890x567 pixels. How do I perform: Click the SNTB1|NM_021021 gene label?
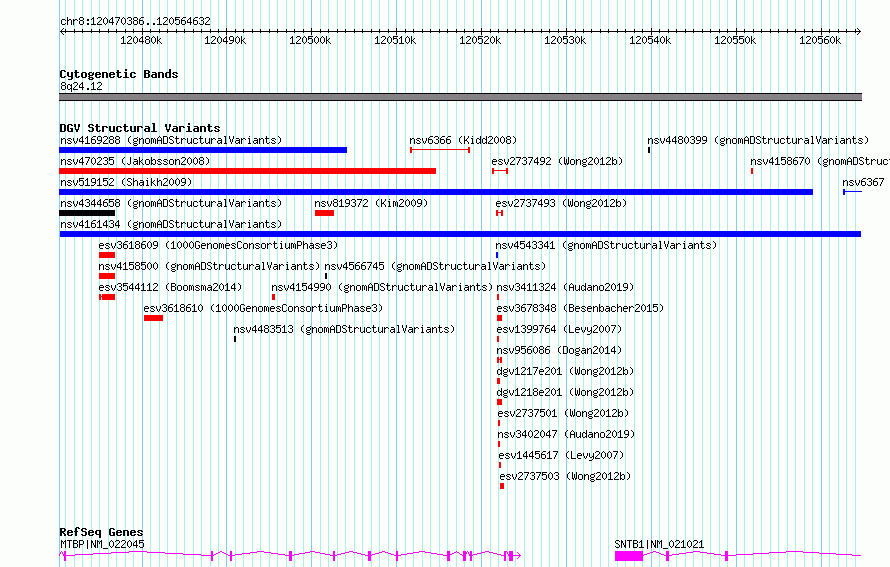click(659, 544)
